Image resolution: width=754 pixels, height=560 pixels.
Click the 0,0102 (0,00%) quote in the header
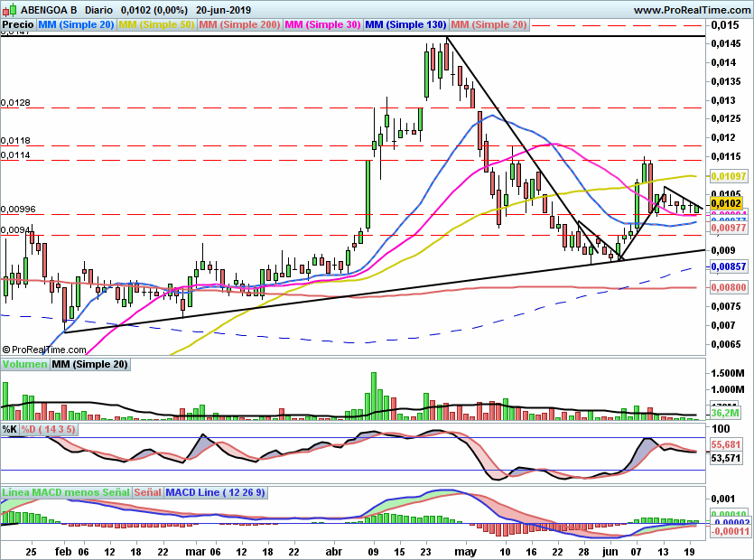tap(154, 10)
